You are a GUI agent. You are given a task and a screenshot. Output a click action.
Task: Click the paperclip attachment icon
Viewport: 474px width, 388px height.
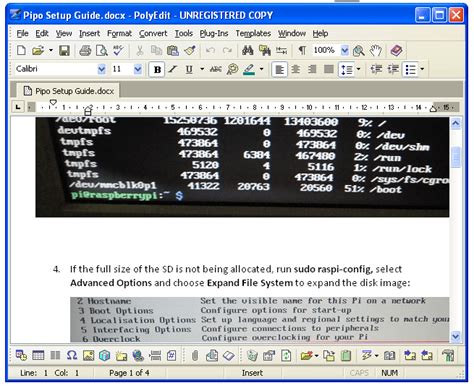pyautogui.click(x=195, y=355)
